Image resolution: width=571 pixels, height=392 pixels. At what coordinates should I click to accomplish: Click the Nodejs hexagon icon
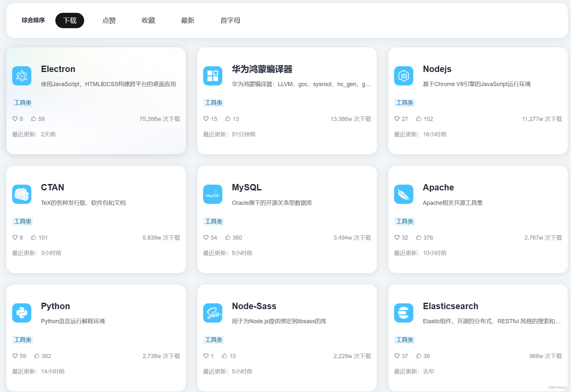(404, 76)
